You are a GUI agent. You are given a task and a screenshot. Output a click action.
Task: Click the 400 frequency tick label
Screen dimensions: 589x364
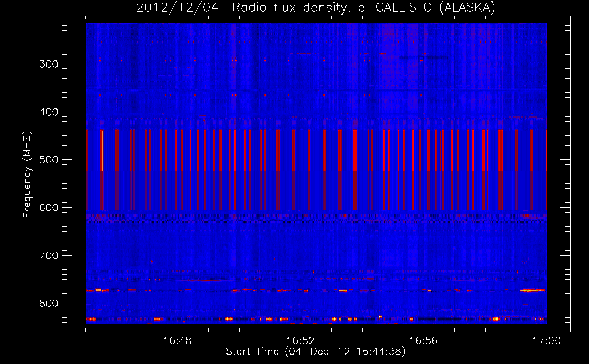49,112
